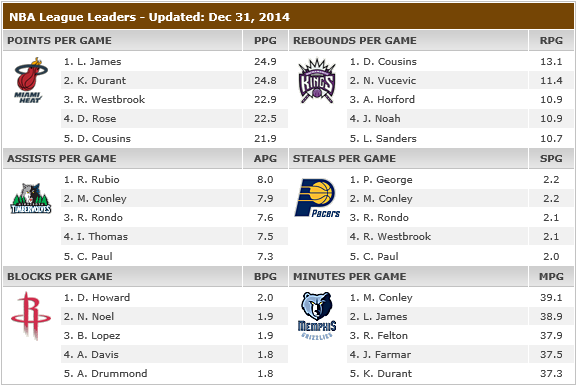Screen dimensions: 578x386
Task: Click the NBA League Leaders title bar
Action: coord(289,17)
